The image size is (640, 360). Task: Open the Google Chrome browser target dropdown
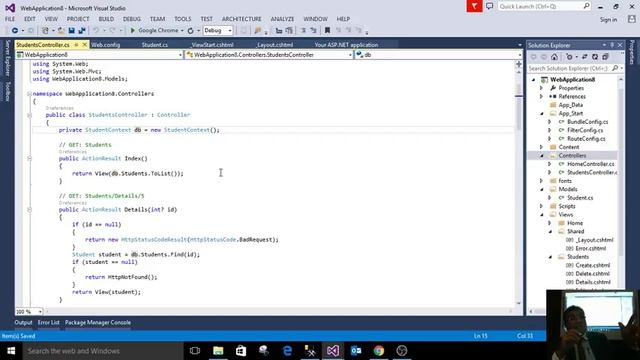tap(182, 31)
